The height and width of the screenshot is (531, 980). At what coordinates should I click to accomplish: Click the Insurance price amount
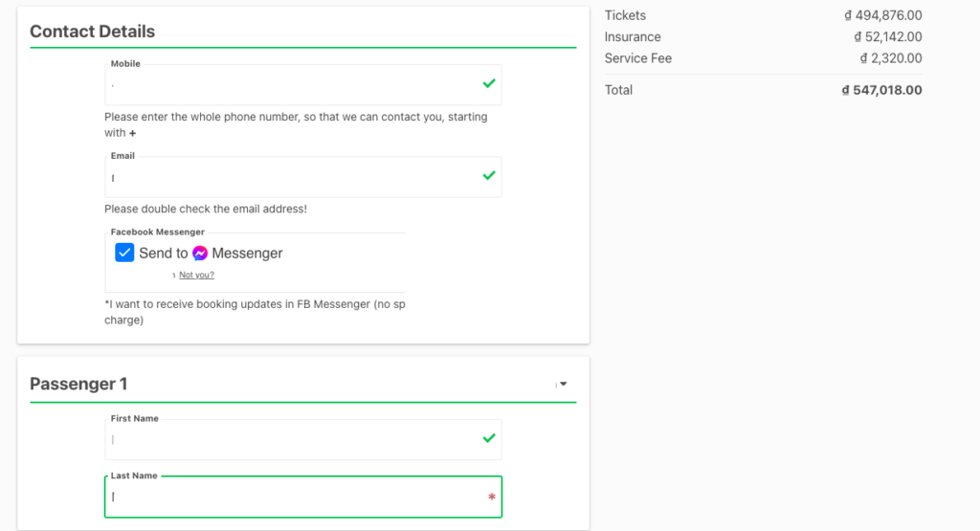pos(887,37)
